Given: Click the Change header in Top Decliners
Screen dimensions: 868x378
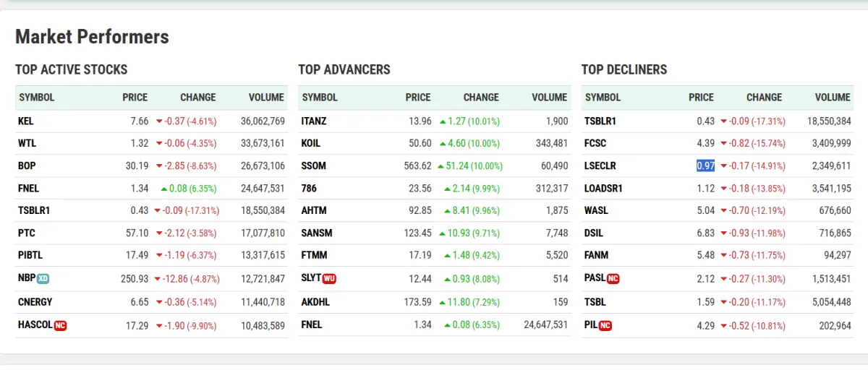Looking at the screenshot, I should (x=764, y=98).
